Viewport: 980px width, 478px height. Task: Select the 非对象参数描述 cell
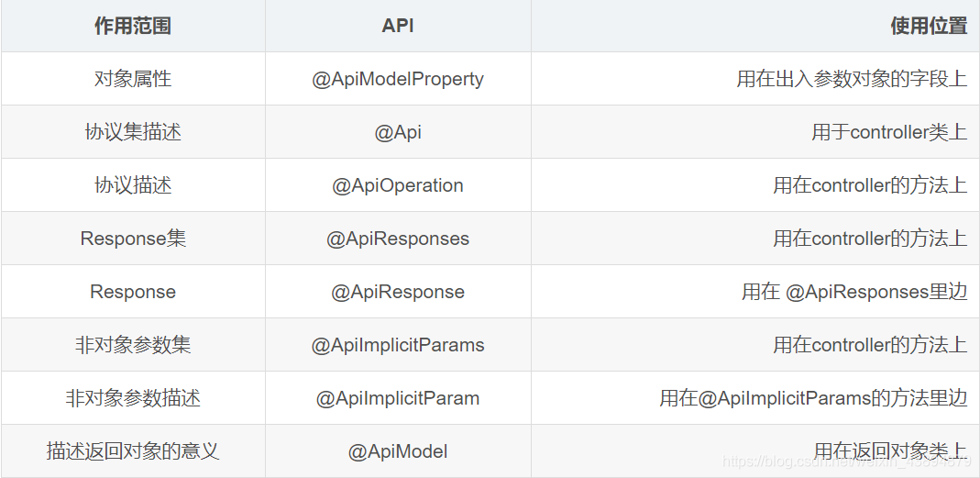pos(133,398)
